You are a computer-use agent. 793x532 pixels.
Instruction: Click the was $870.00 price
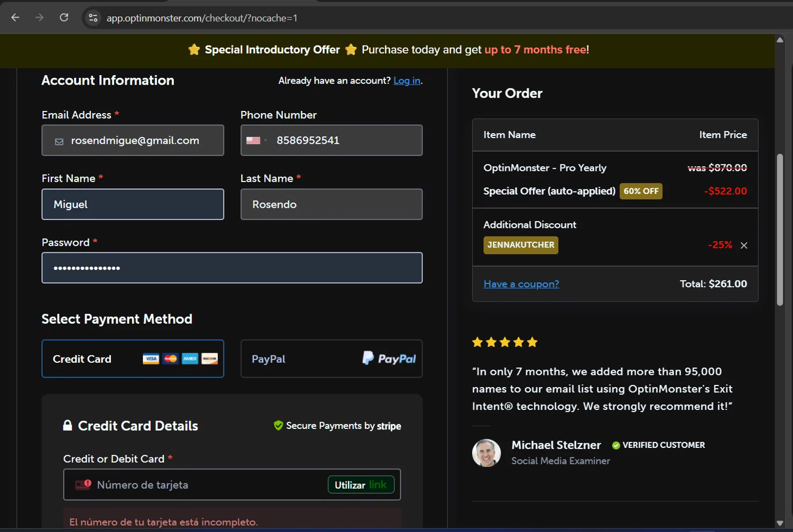point(717,168)
